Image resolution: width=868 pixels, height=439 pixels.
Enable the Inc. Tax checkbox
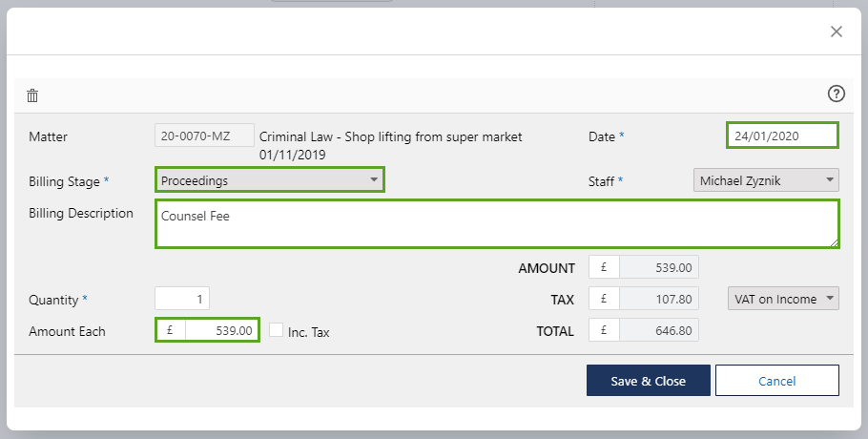pos(277,330)
